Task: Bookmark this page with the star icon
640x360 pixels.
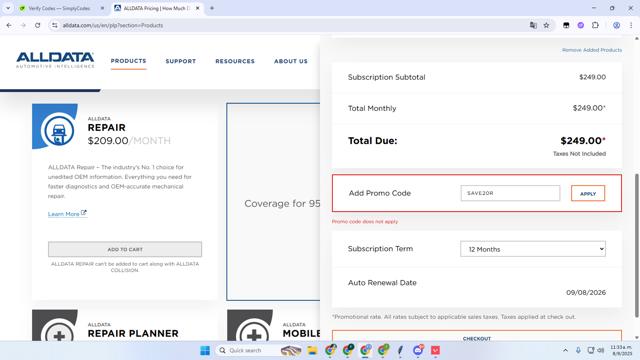Action: tap(546, 25)
